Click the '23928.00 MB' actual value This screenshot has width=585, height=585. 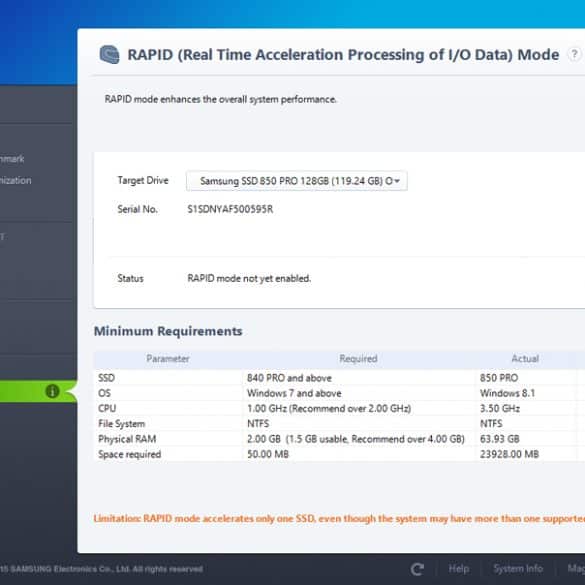tap(509, 454)
